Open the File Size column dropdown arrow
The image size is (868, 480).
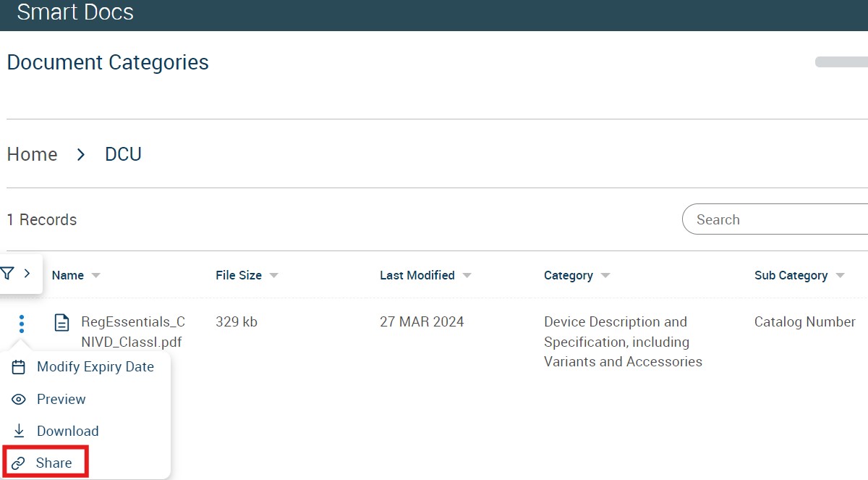coord(273,276)
